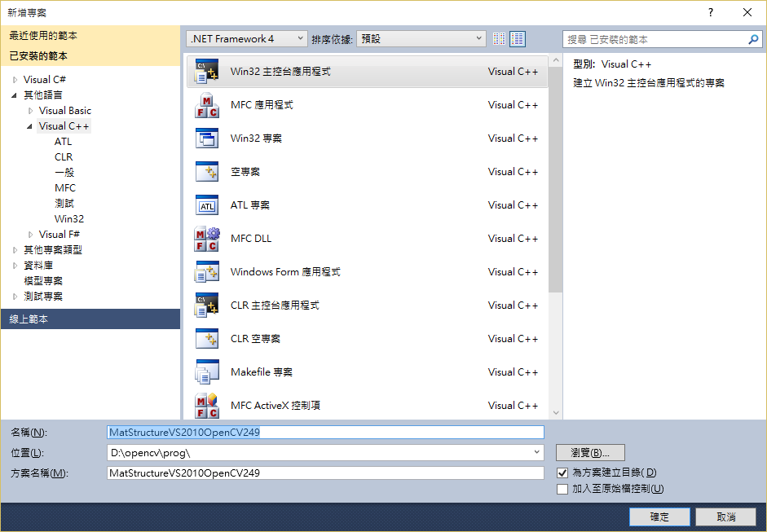Select Visual C++ tree label
Screen dimensions: 767x532
(64, 126)
